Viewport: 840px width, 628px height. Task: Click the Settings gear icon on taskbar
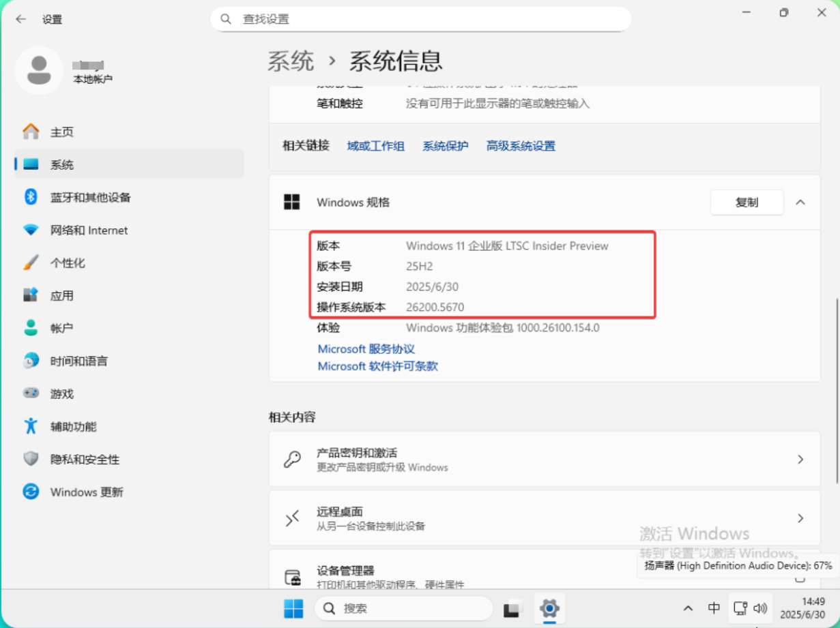pos(549,608)
